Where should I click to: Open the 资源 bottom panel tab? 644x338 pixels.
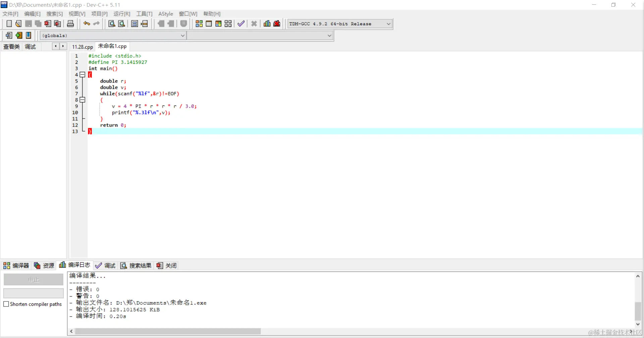click(44, 265)
